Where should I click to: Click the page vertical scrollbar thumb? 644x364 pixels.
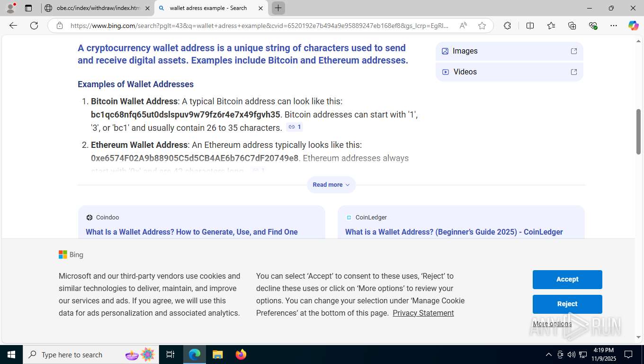point(638,131)
